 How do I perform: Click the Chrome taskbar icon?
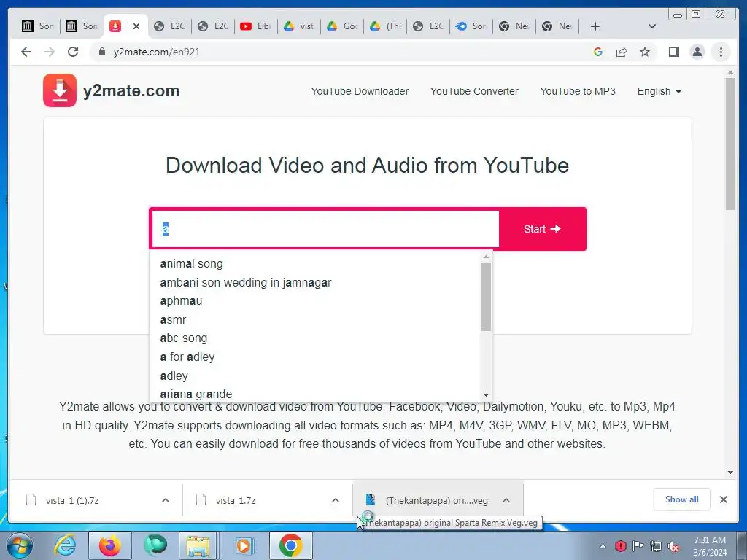click(290, 545)
